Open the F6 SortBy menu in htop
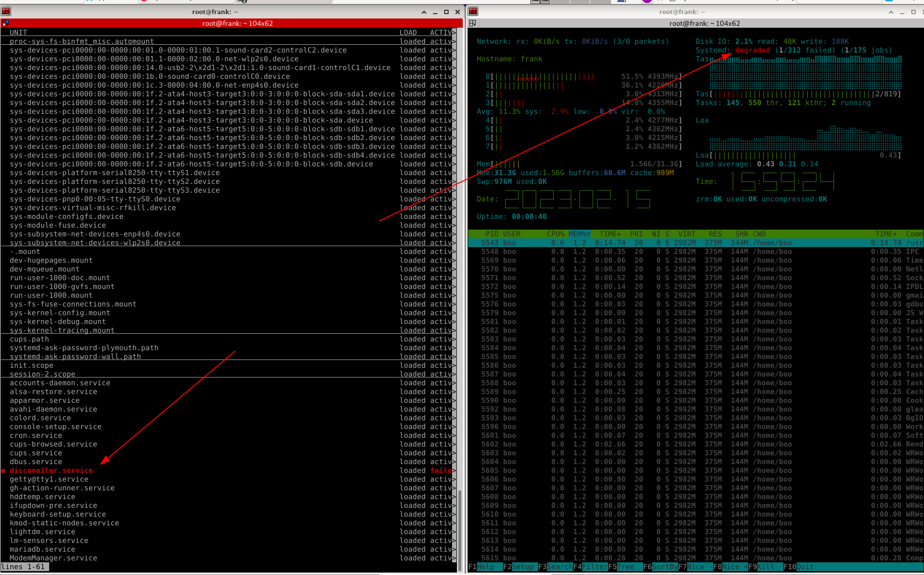Screen dimensions: 924x575 [x=660, y=567]
